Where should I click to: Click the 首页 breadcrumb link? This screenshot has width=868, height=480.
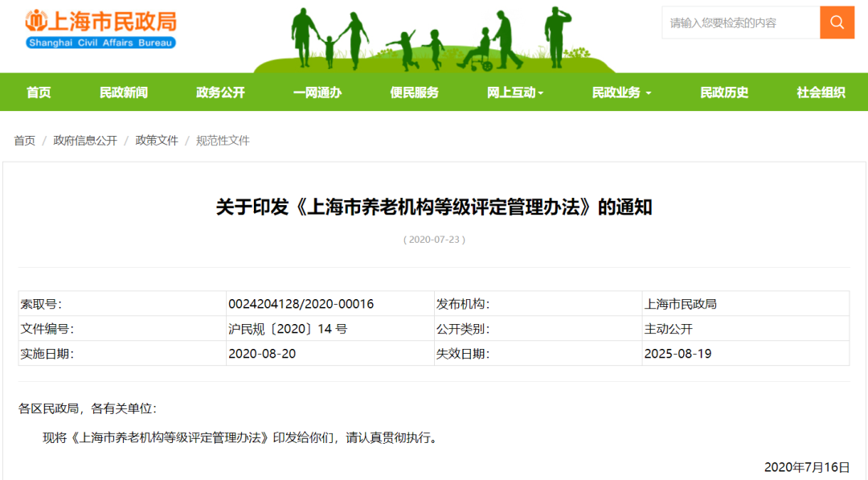24,141
